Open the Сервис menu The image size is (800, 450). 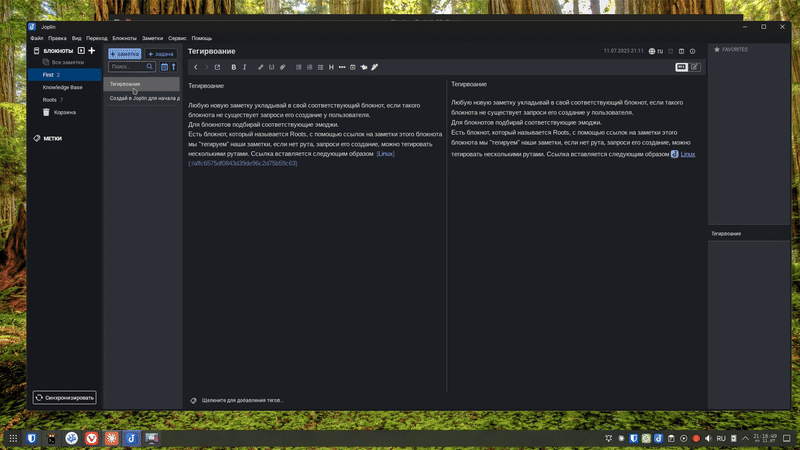click(177, 38)
